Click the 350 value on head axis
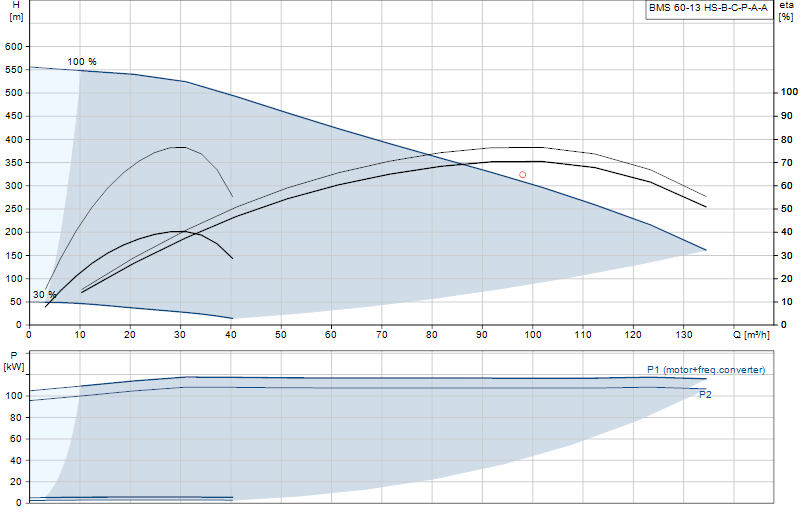 click(x=14, y=162)
